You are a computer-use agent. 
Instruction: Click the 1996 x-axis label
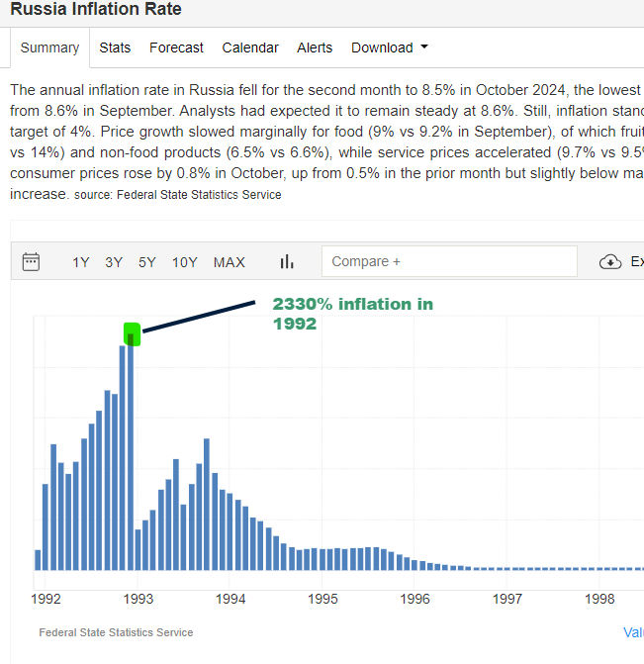click(414, 599)
